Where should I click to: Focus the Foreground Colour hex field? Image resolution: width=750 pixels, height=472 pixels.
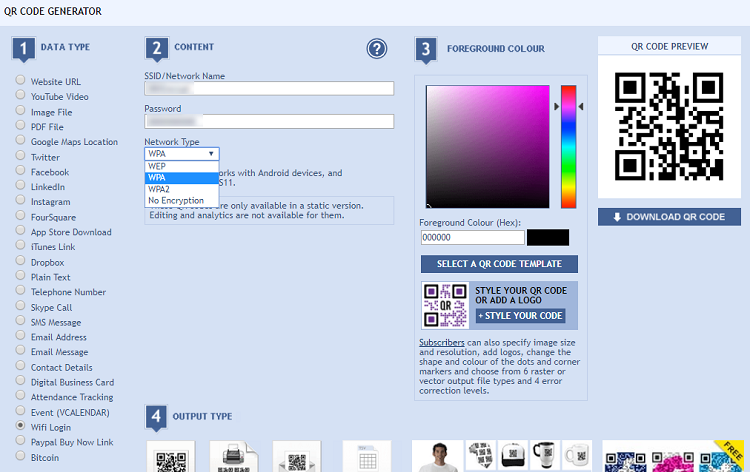click(x=473, y=238)
